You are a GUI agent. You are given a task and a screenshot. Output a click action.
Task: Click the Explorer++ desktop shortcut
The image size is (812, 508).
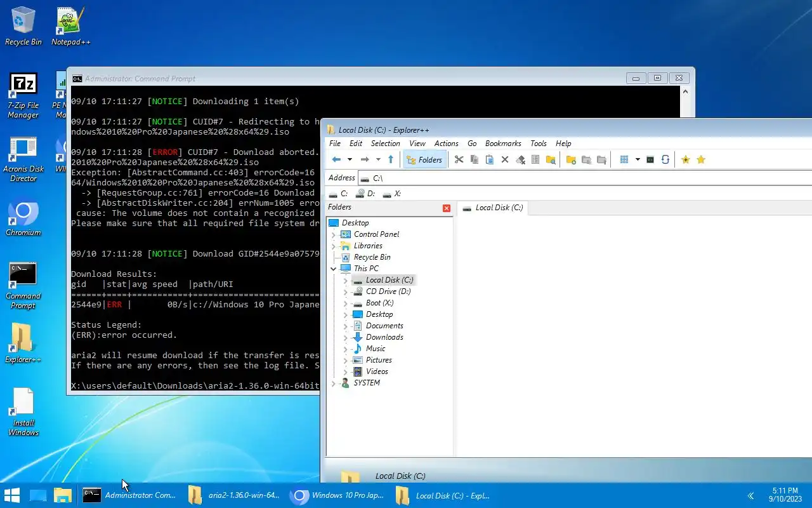(x=23, y=344)
